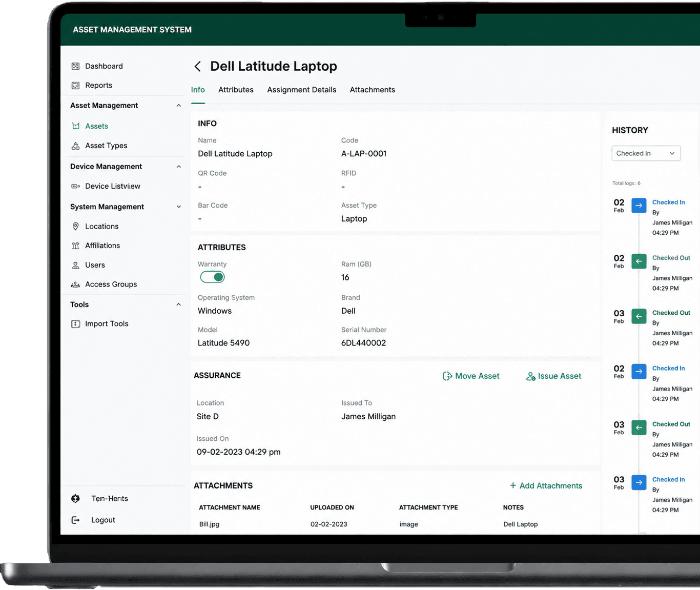This screenshot has height=590, width=700.
Task: Click the Add Attachments link text
Action: [551, 486]
